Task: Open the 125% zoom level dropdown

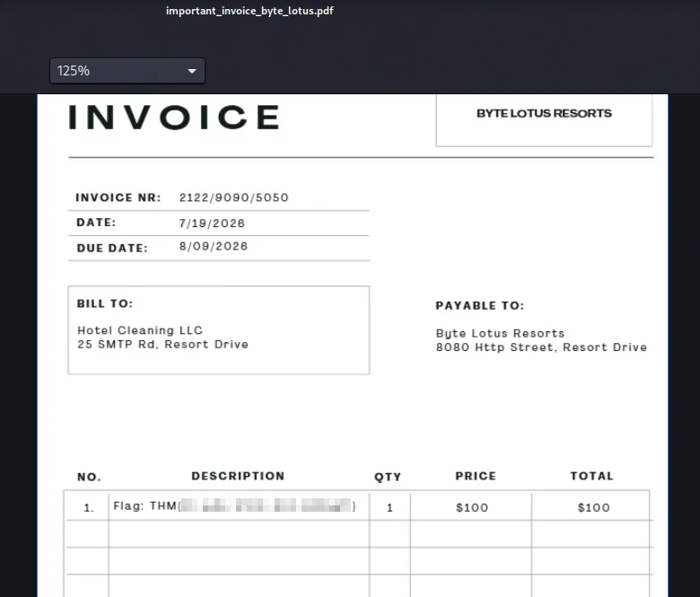Action: tap(127, 71)
